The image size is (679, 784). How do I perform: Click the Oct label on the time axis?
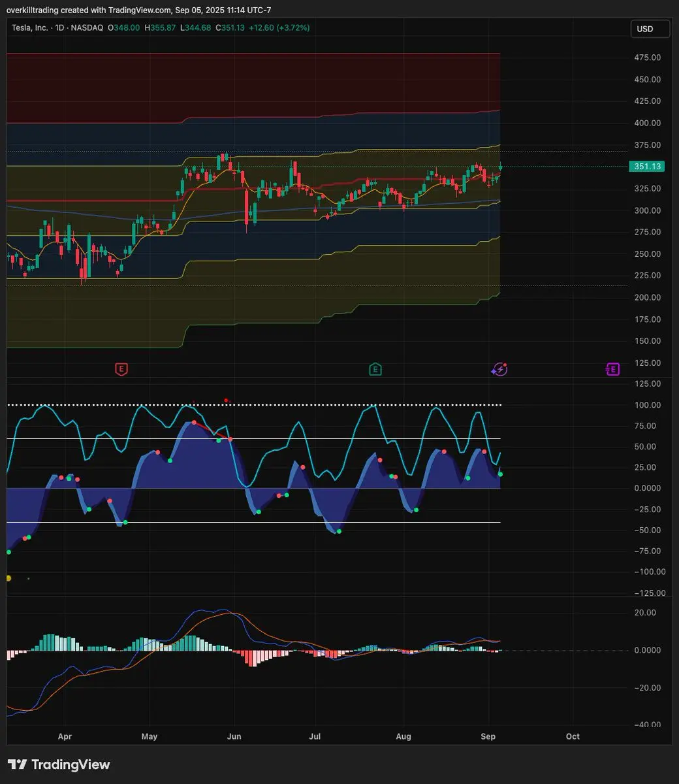tap(573, 736)
